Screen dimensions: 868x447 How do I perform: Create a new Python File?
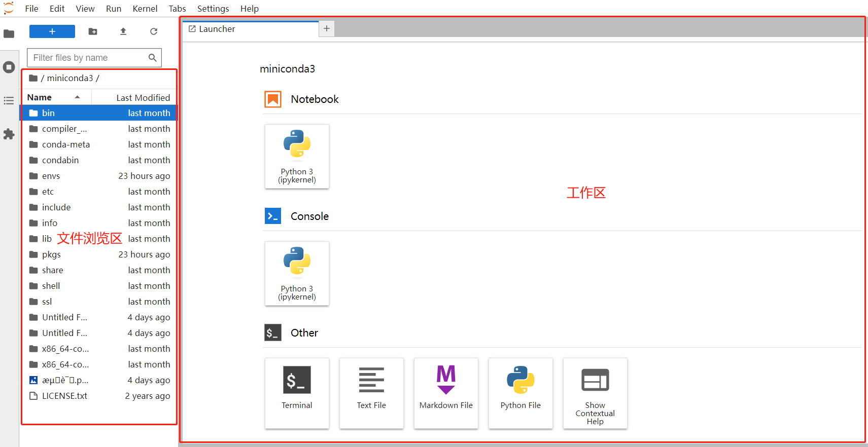click(x=520, y=393)
